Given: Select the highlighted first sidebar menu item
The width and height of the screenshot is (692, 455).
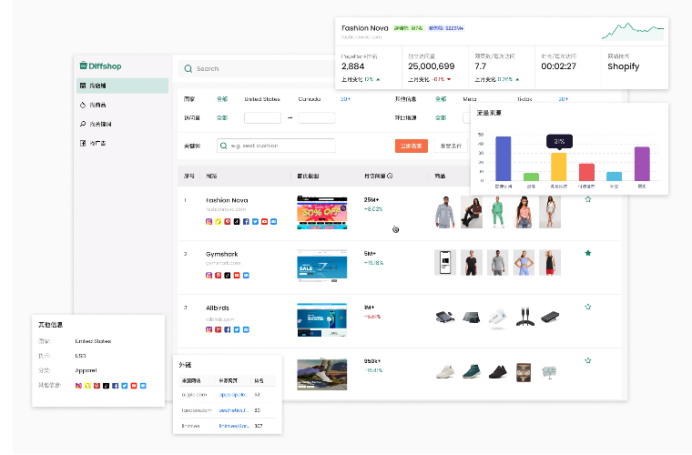Looking at the screenshot, I should [123, 86].
